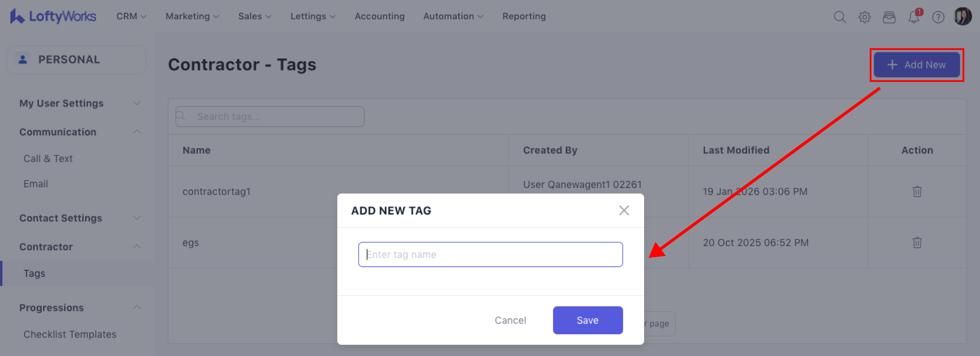The image size is (980, 356).
Task: Expand Contact Settings section
Action: tap(80, 218)
